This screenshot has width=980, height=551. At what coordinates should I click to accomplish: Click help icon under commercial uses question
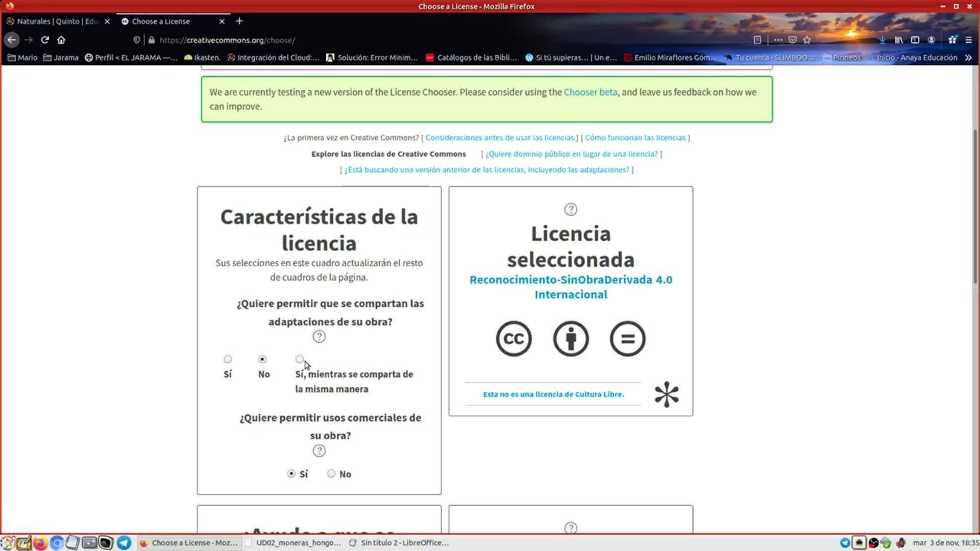[x=319, y=451]
